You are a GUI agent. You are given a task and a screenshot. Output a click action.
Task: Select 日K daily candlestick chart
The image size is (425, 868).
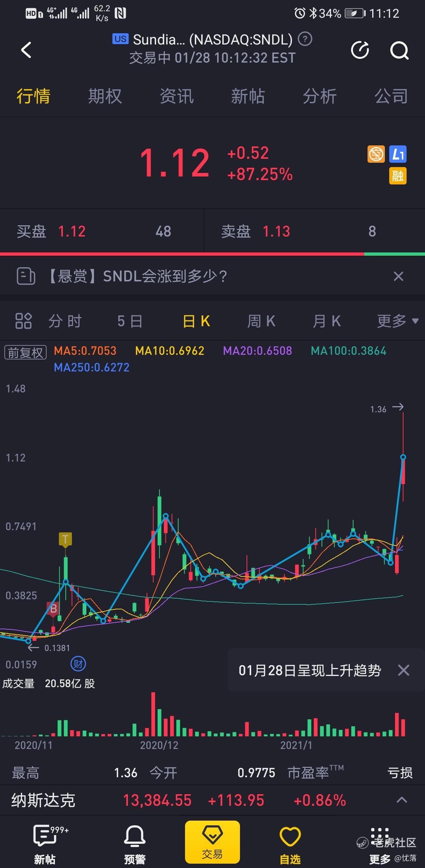coord(196,321)
